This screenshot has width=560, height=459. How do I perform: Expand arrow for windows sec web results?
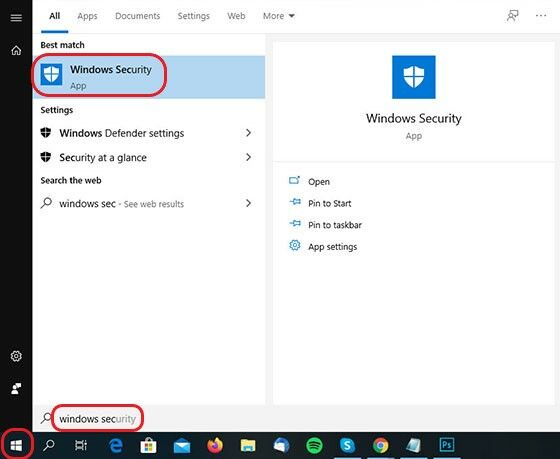[x=249, y=203]
